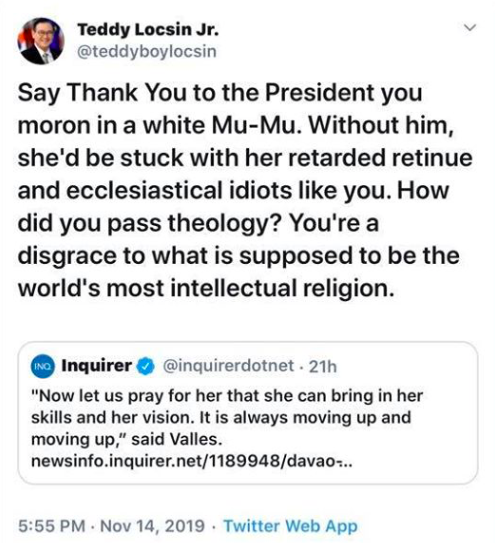The width and height of the screenshot is (495, 543).
Task: Click the 5:55 PM time stamp
Action: (x=52, y=526)
